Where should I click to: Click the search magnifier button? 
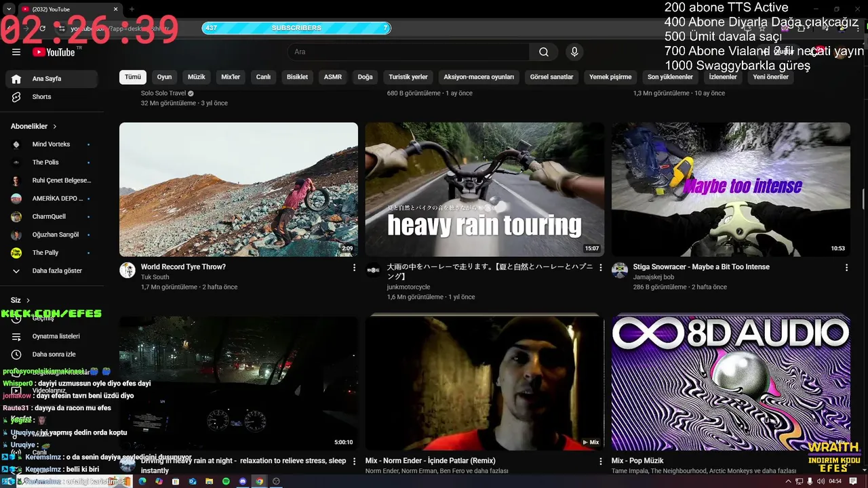pyautogui.click(x=544, y=52)
